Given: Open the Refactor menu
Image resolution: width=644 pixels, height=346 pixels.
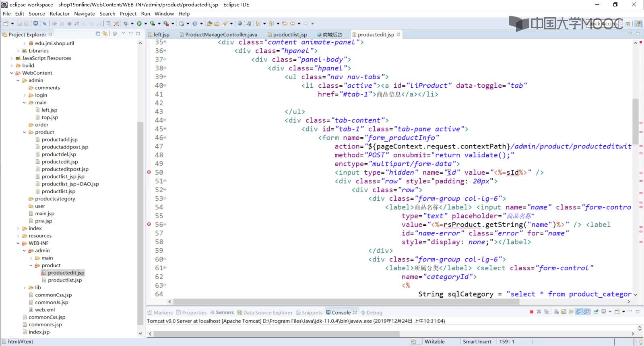Looking at the screenshot, I should pos(60,14).
